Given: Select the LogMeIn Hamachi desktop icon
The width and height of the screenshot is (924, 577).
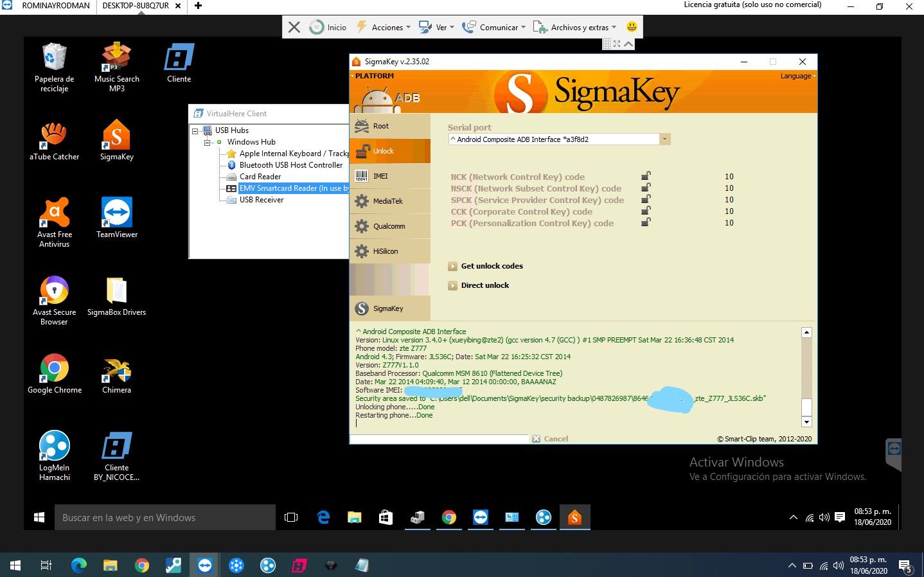Looking at the screenshot, I should (54, 456).
